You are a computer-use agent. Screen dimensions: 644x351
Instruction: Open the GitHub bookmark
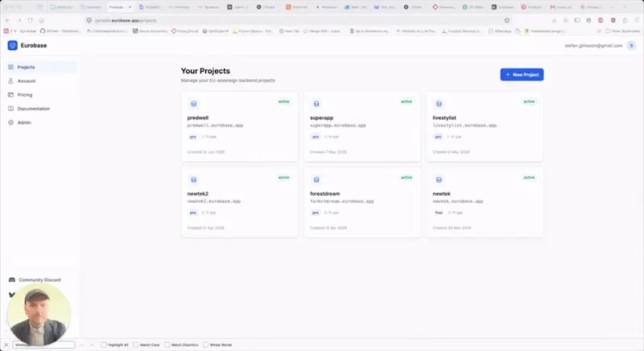[x=60, y=31]
